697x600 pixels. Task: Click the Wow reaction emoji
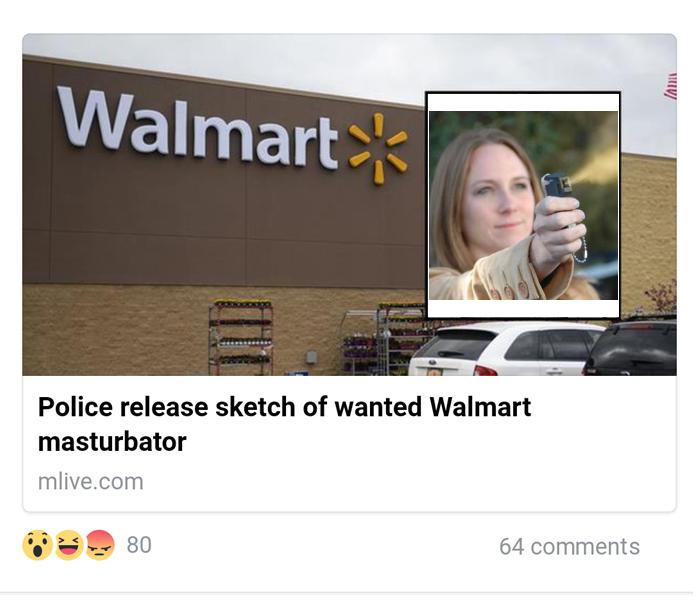pos(37,545)
